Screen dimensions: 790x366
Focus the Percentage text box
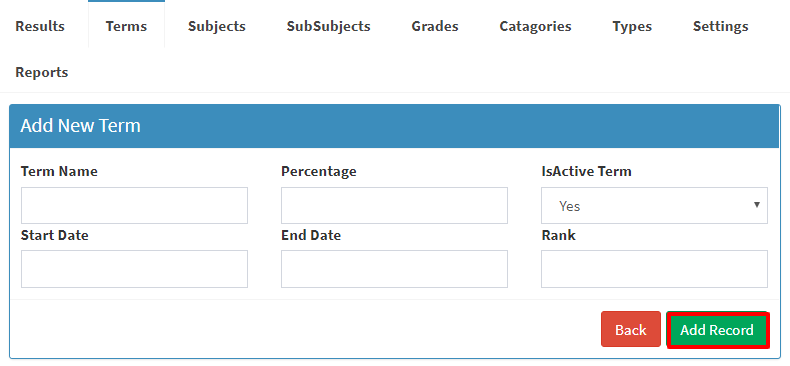click(x=394, y=206)
